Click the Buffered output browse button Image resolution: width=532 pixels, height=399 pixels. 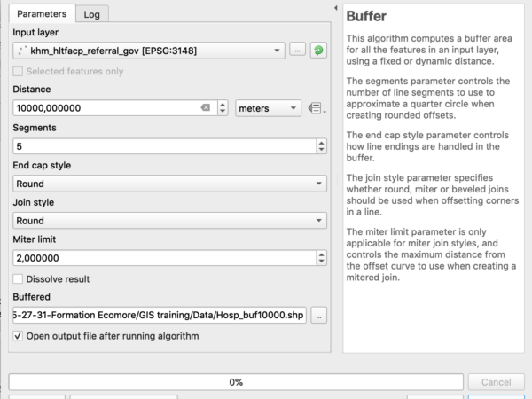(318, 315)
